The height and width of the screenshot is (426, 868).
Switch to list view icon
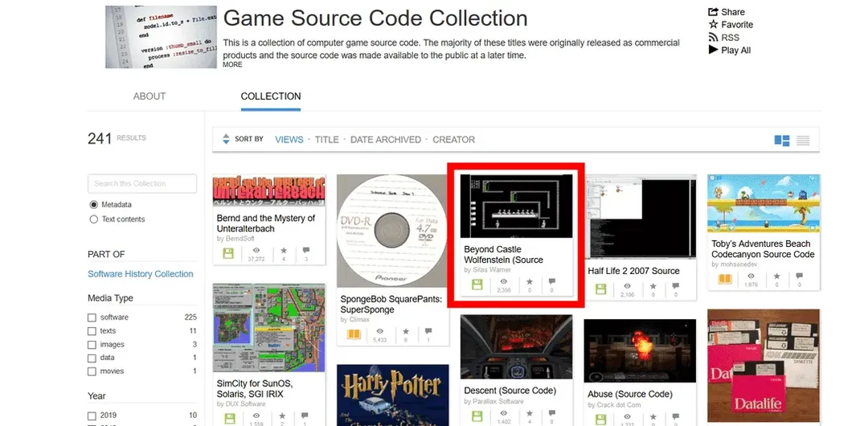point(802,141)
